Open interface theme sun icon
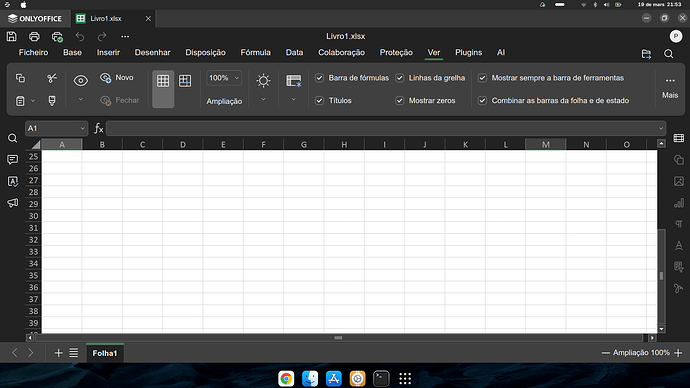Image resolution: width=690 pixels, height=388 pixels. click(263, 81)
